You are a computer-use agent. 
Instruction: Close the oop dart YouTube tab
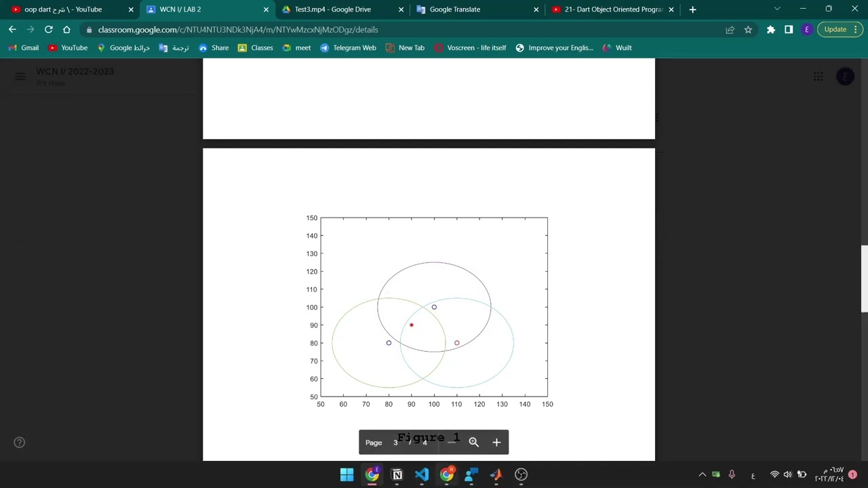coord(131,9)
